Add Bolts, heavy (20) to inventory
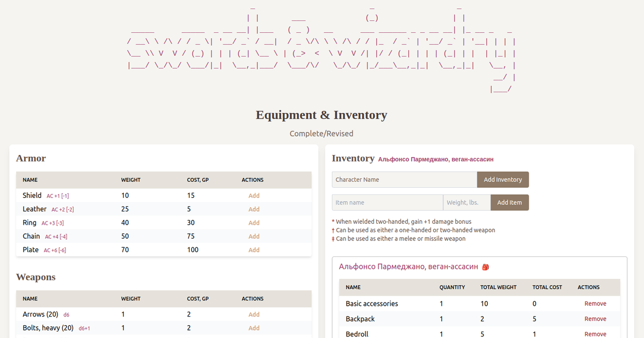The height and width of the screenshot is (338, 644). 254,328
